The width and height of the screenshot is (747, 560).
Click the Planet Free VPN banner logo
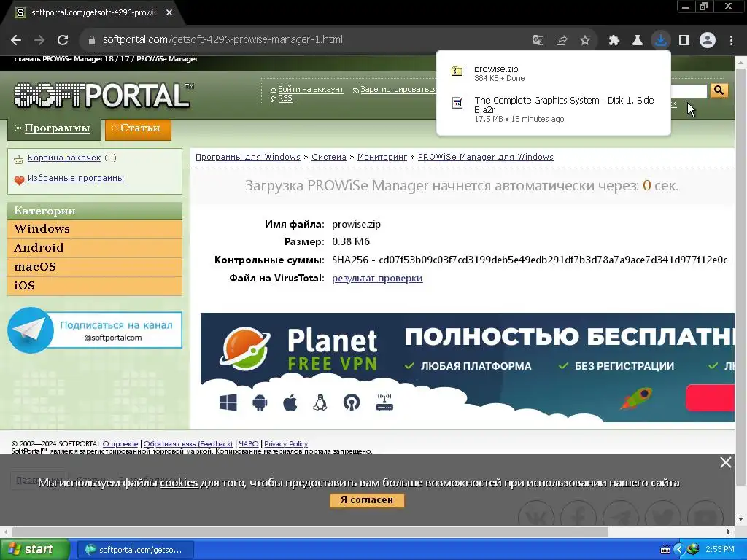coord(298,350)
